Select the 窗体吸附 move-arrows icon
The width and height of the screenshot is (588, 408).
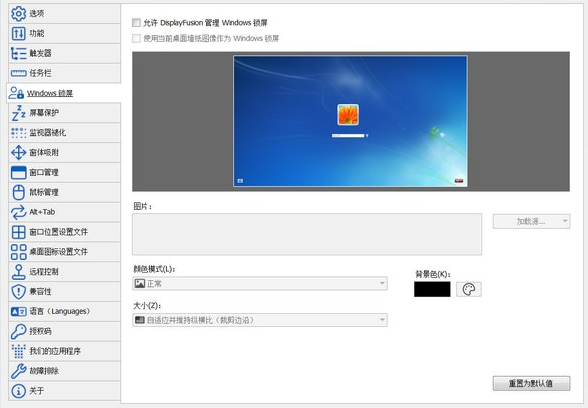coord(18,153)
